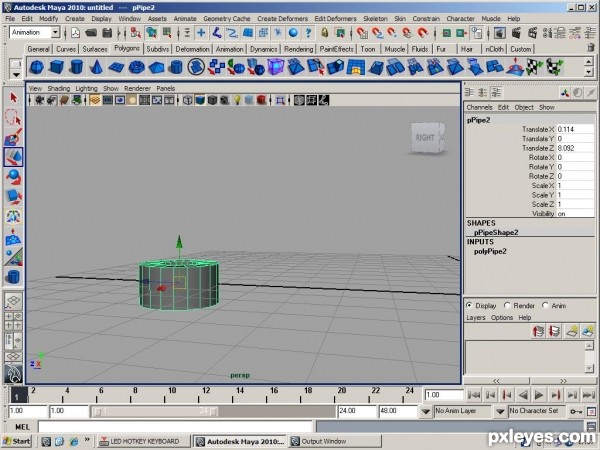Select the Render radio button
This screenshot has width=600, height=450.
pos(507,305)
